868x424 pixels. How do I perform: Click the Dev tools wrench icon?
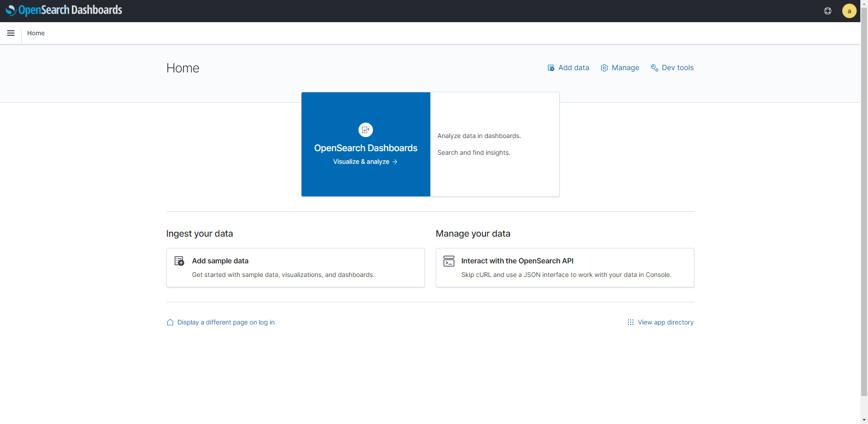pos(654,68)
